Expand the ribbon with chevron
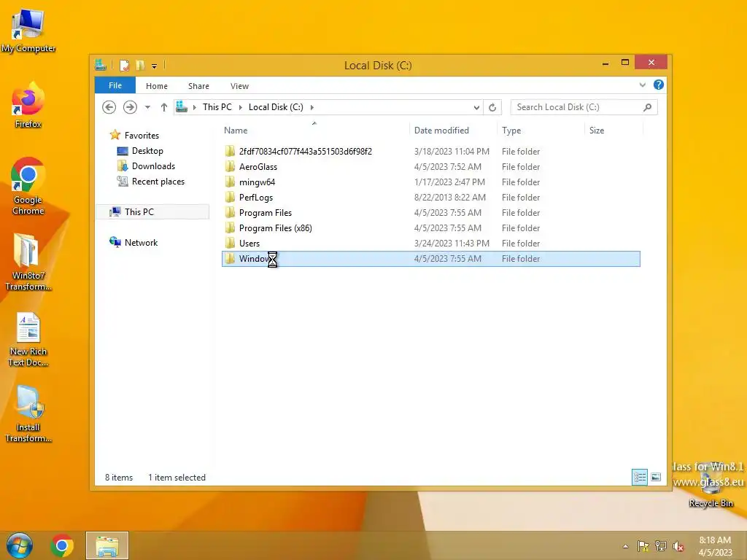This screenshot has width=747, height=560. [642, 85]
